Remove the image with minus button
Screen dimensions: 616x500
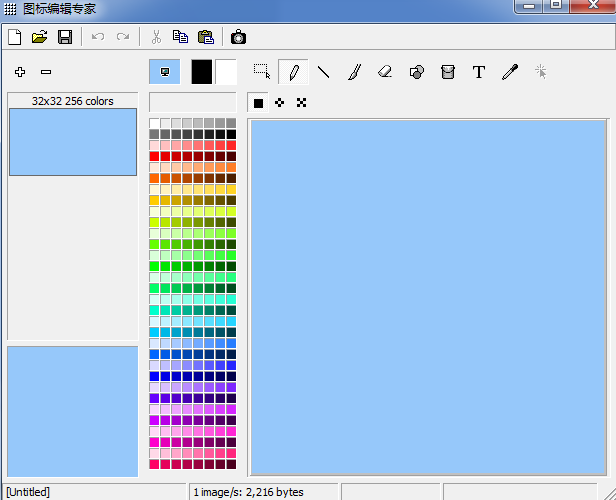pyautogui.click(x=46, y=72)
